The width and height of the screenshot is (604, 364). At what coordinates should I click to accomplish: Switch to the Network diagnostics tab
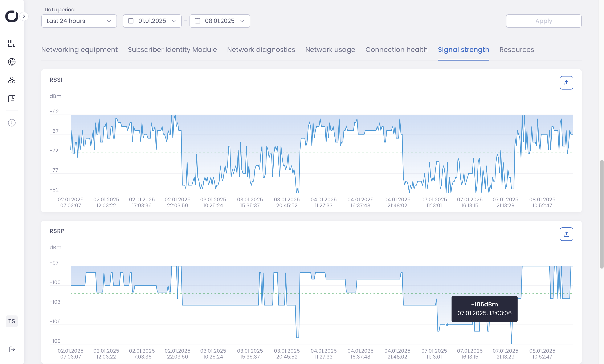pyautogui.click(x=261, y=50)
